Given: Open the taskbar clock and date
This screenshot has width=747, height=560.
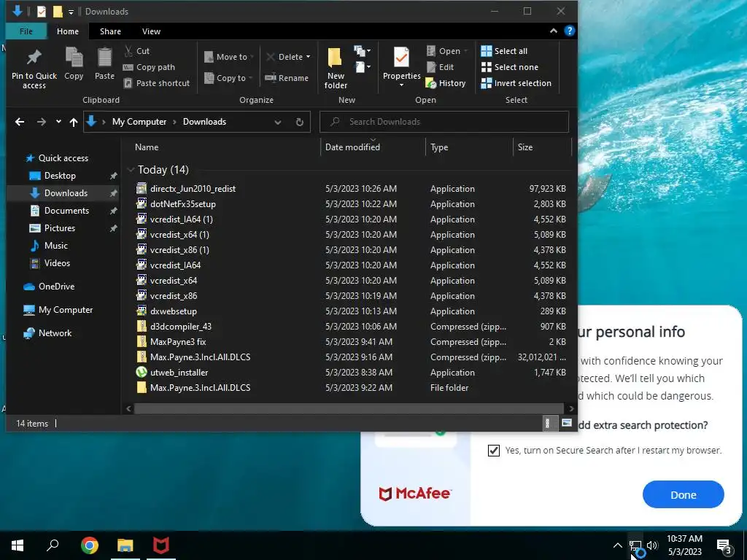Looking at the screenshot, I should click(684, 545).
